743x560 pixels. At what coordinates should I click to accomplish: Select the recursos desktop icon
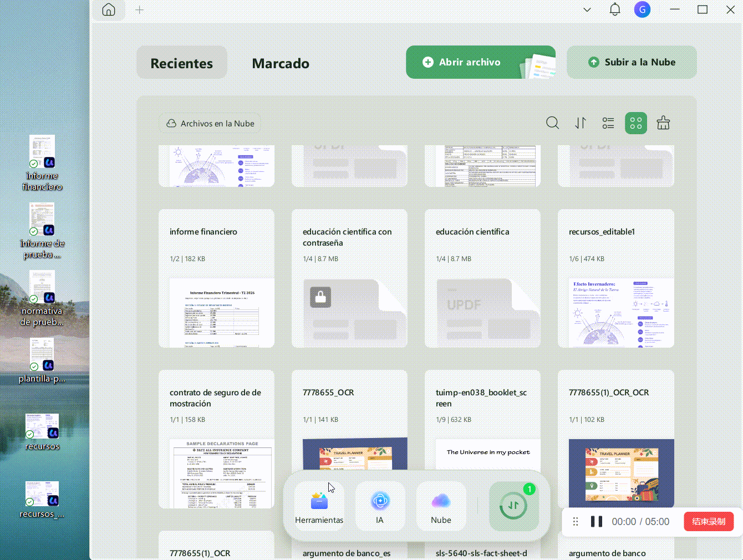tap(42, 432)
